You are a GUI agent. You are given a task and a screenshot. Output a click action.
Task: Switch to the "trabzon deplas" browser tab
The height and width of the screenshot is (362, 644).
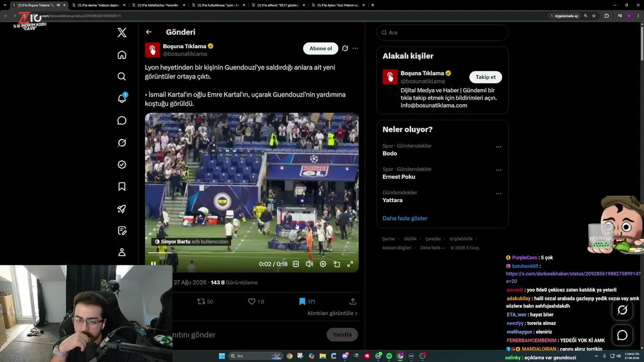coord(99,5)
